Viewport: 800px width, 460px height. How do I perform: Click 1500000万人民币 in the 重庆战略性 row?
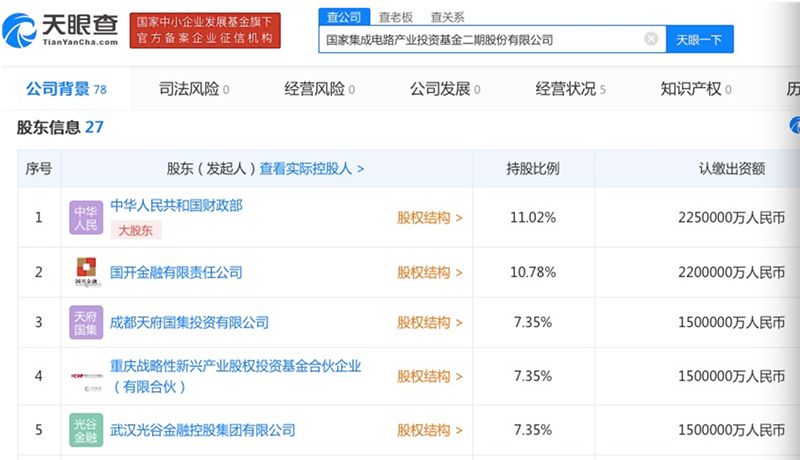pos(732,376)
